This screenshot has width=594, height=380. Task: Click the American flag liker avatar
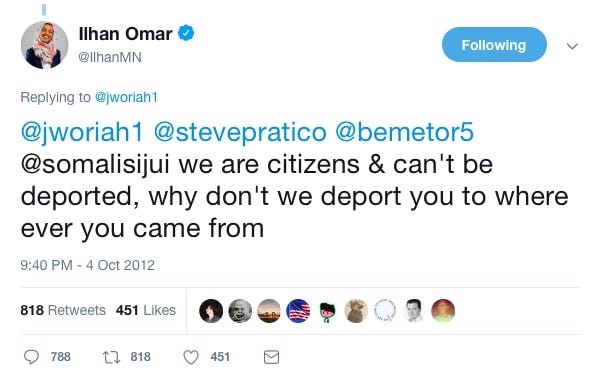298,311
